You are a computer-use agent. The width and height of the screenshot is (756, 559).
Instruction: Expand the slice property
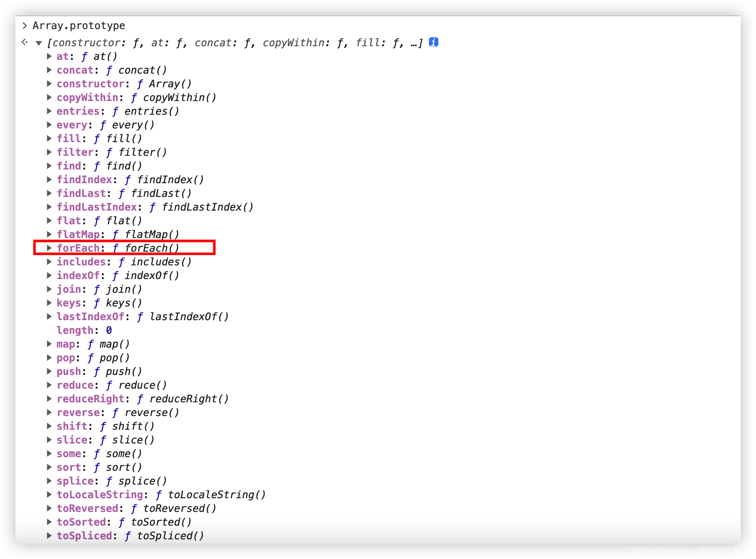(49, 440)
